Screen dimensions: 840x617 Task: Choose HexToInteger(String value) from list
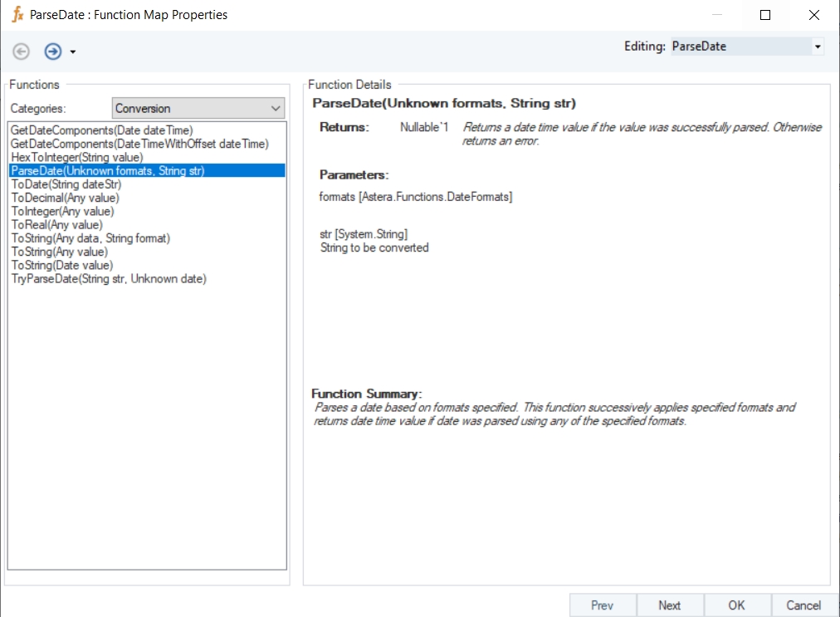point(76,157)
